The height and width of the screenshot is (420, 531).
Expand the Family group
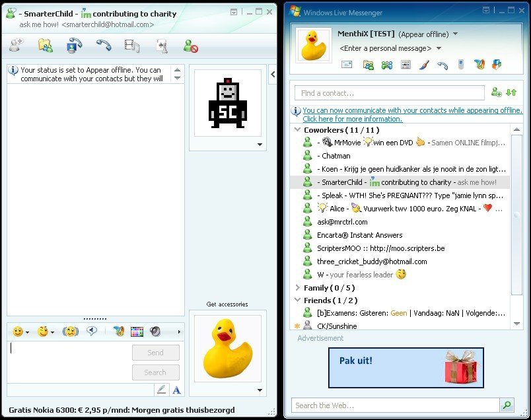(298, 287)
